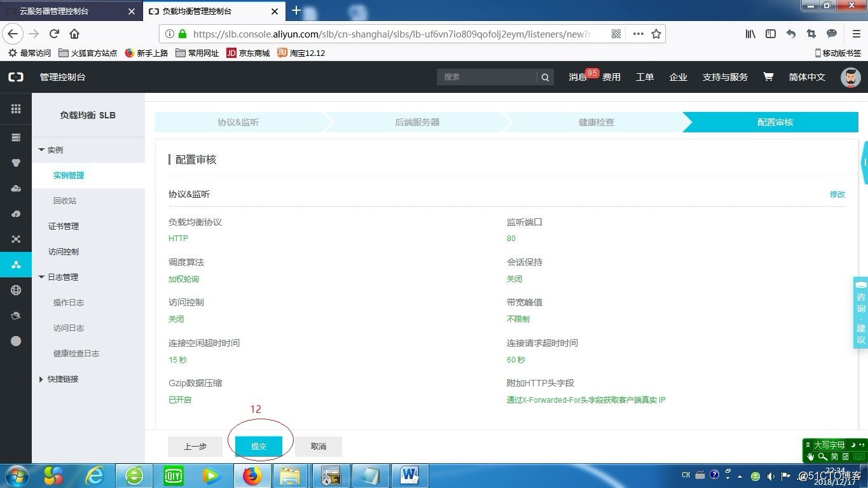Viewport: 868px width, 488px height.
Task: Open Internet Explorer from the taskbar
Action: tap(95, 475)
